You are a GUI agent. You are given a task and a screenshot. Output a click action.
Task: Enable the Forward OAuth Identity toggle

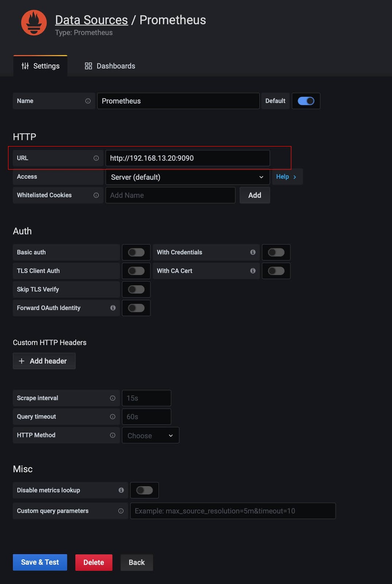[x=136, y=308]
